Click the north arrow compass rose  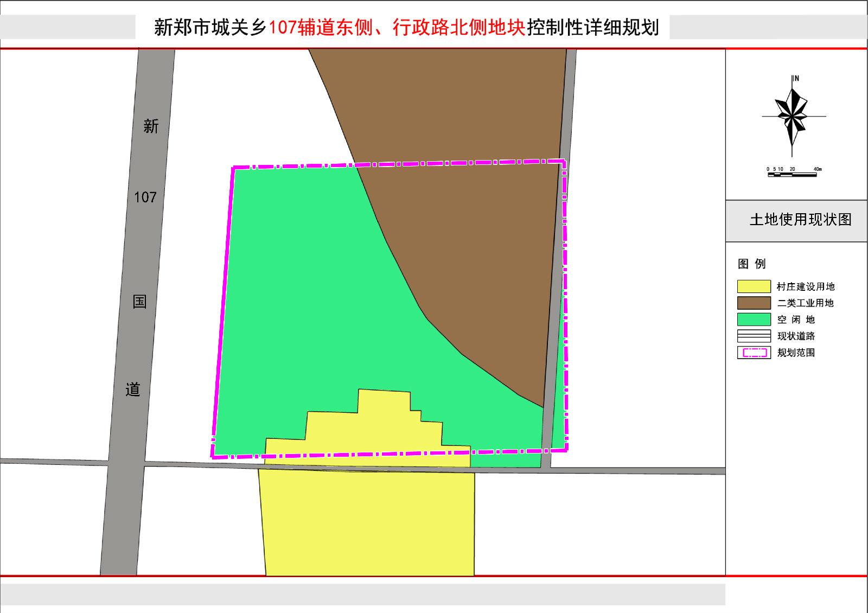click(792, 116)
